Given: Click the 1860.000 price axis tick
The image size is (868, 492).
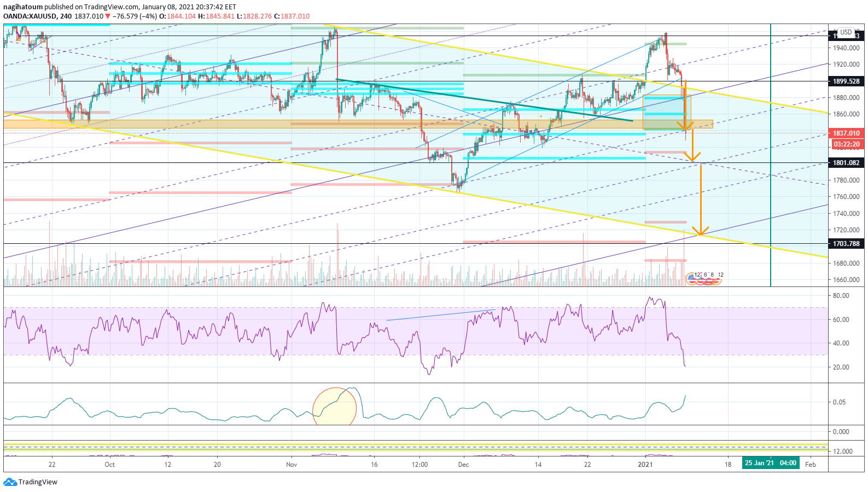Looking at the screenshot, I should coord(847,114).
